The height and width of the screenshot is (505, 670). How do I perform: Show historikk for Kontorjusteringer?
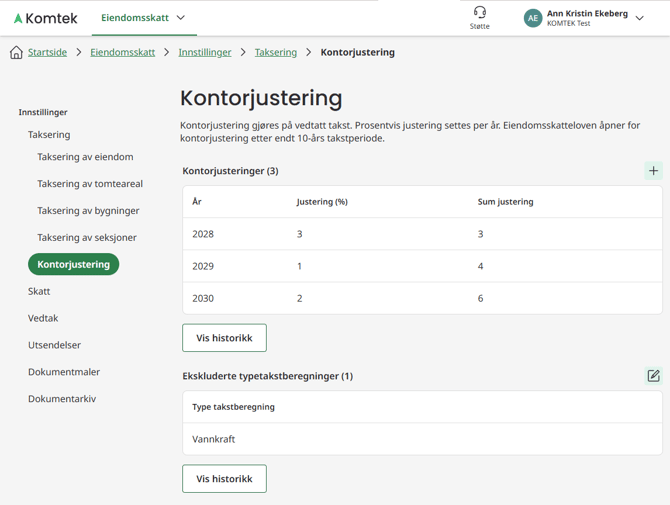224,338
